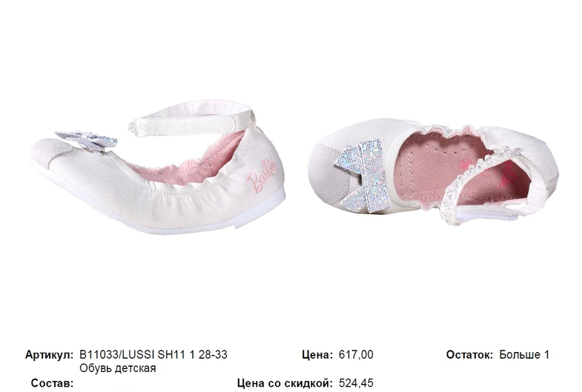The height and width of the screenshot is (392, 582).
Task: Click the glitter bow on the right shoe
Action: (x=363, y=176)
